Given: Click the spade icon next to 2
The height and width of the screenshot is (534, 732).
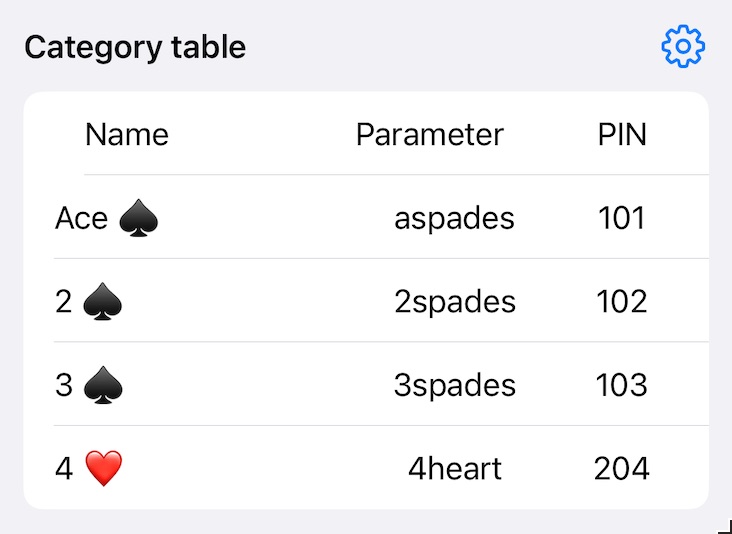Looking at the screenshot, I should (103, 302).
